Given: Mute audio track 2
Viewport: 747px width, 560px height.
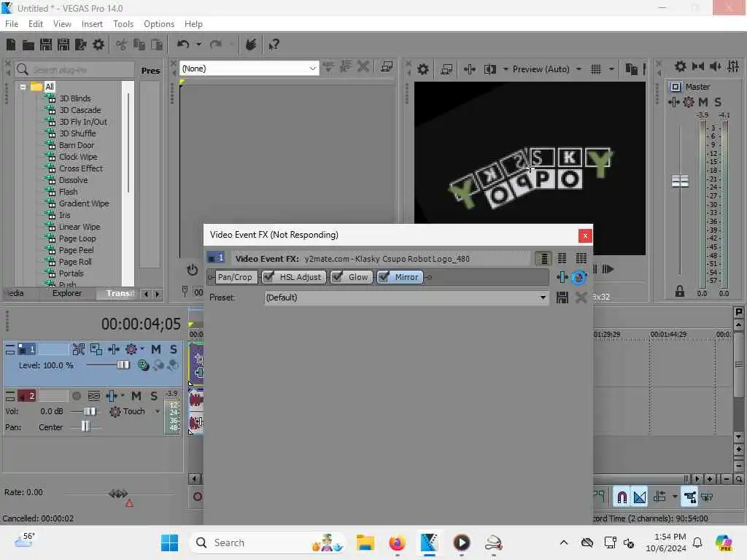Looking at the screenshot, I should pos(136,396).
